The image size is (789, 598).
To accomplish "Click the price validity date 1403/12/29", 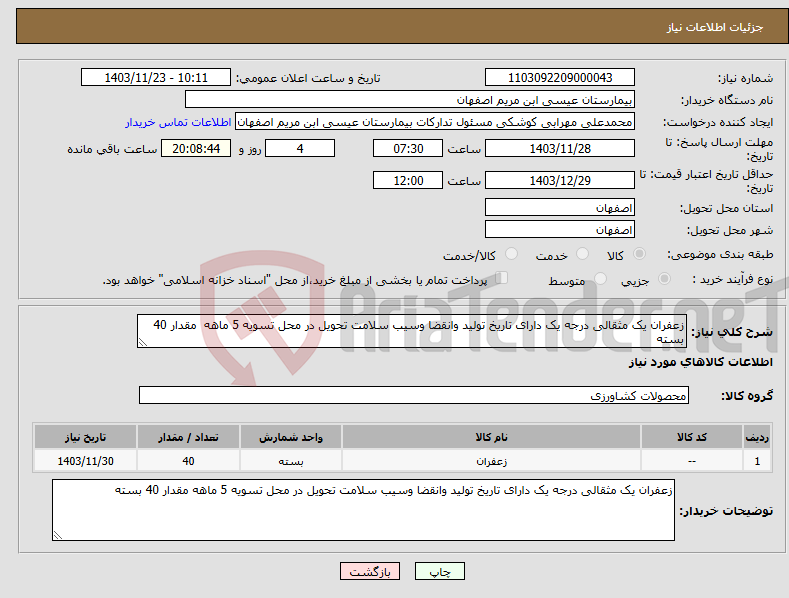I will pos(560,180).
